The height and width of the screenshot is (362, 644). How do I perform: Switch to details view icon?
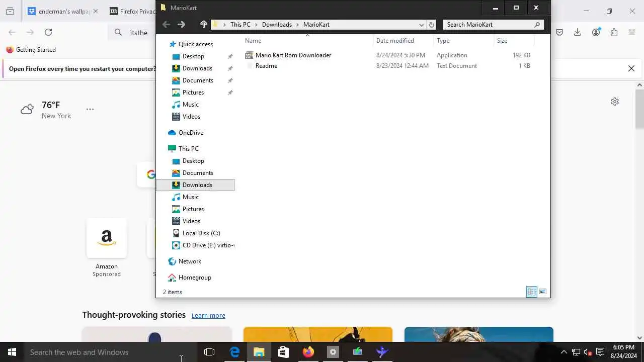click(532, 292)
